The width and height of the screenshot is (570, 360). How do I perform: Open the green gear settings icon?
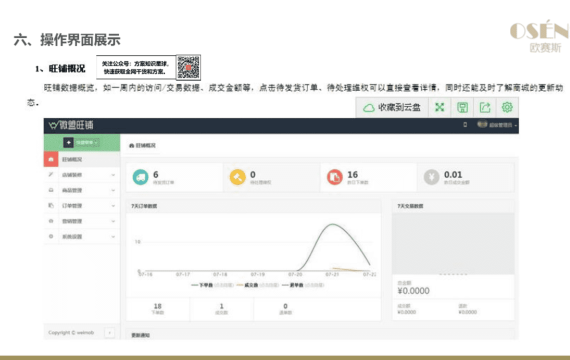(507, 107)
